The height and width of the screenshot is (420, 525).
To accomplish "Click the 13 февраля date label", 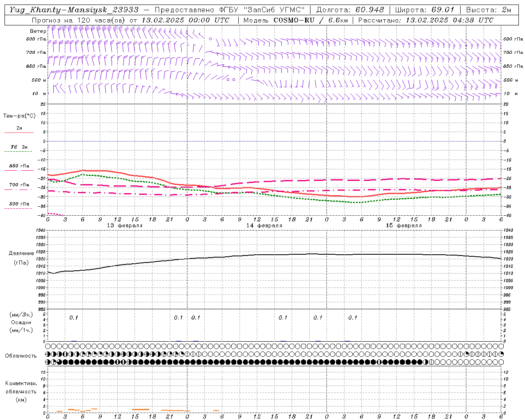I will coord(125,226).
